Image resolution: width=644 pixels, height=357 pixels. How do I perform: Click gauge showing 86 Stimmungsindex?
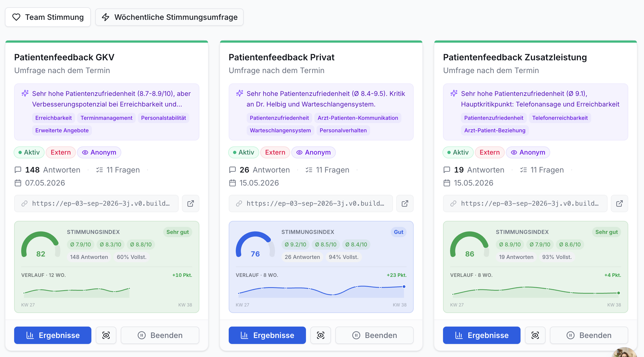[x=470, y=245]
